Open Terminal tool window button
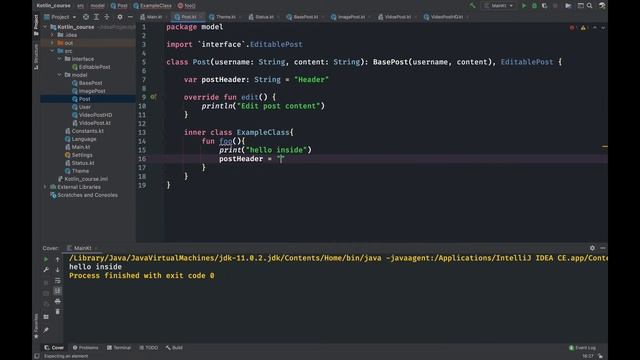This screenshot has width=640, height=360. coord(119,348)
